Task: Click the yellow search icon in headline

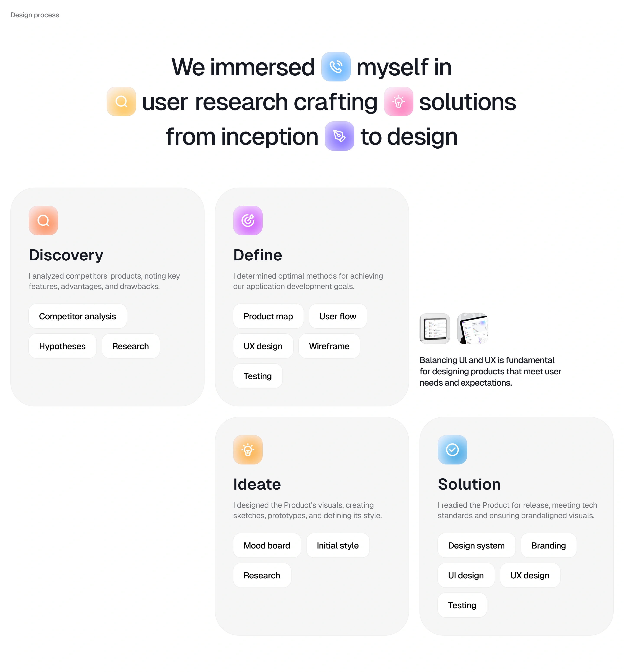Action: click(121, 101)
